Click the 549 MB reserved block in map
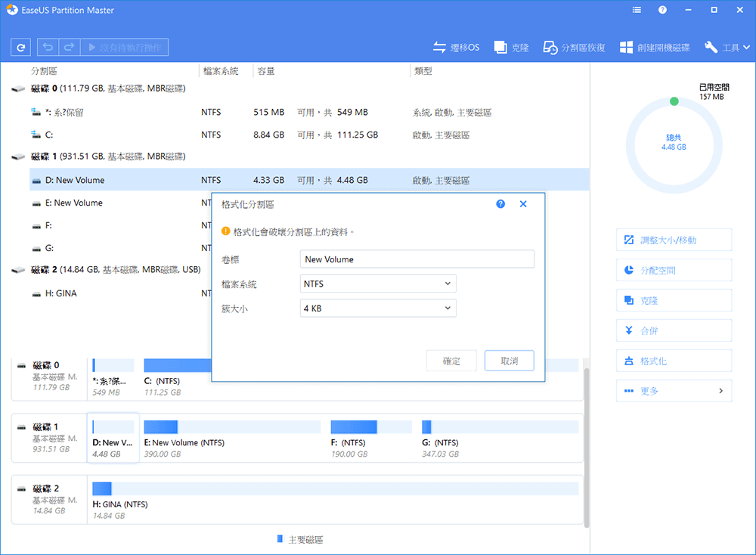Viewport: 756px width, 555px height. pos(113,377)
